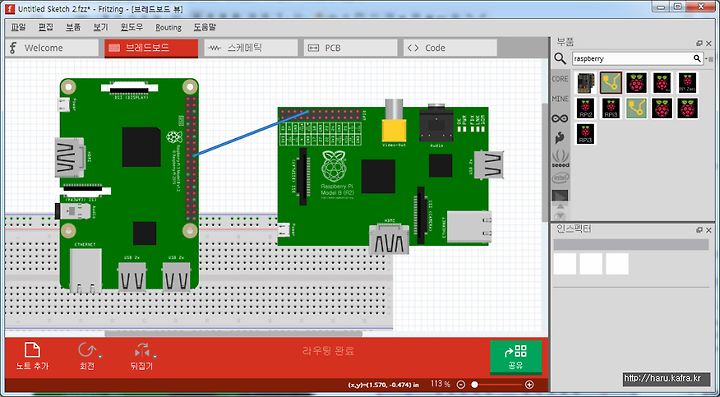Open the 윈도우 menu
Image resolution: width=720 pixels, height=397 pixels.
pos(132,27)
